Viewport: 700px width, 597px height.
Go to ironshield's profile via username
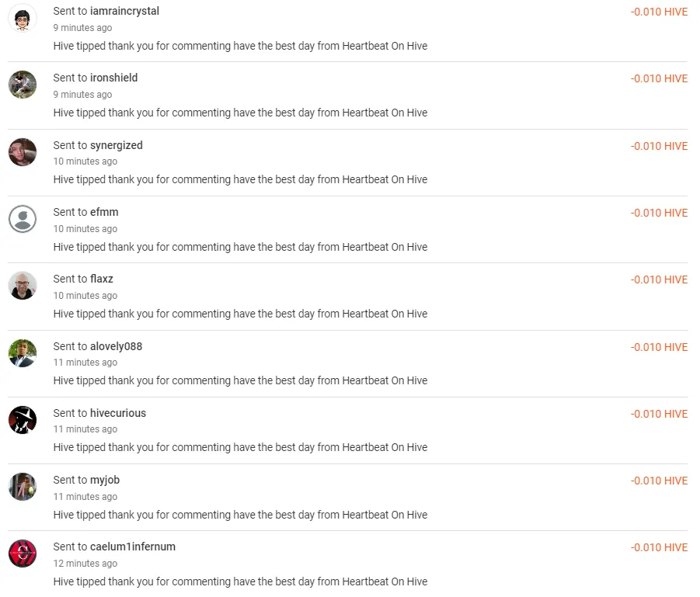click(x=113, y=78)
